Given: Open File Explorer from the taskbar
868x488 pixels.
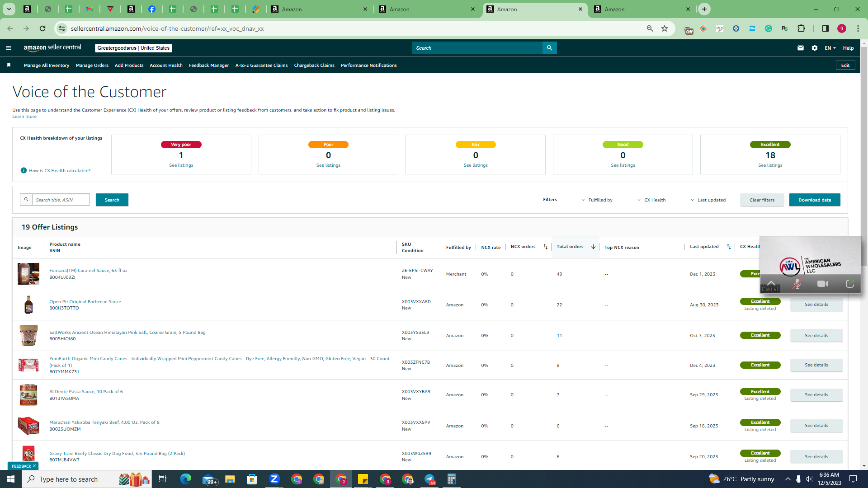Looking at the screenshot, I should click(230, 479).
